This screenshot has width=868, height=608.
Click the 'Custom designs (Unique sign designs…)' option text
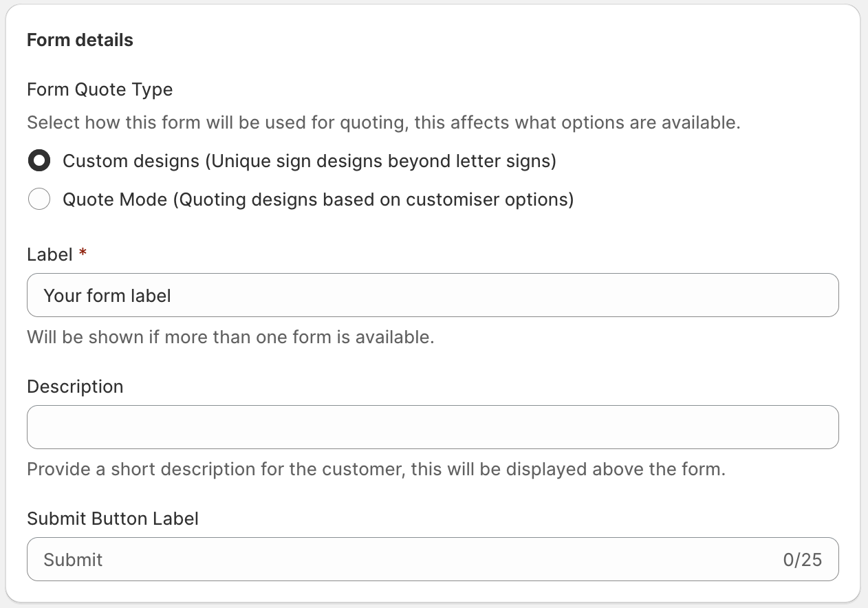309,161
